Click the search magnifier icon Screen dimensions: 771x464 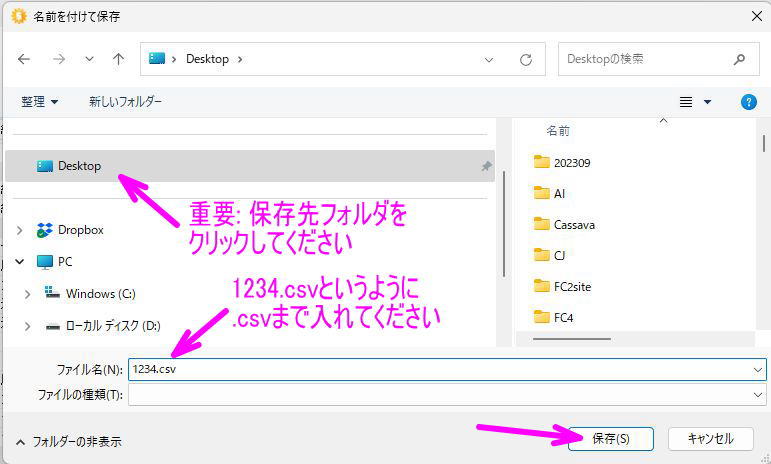739,59
